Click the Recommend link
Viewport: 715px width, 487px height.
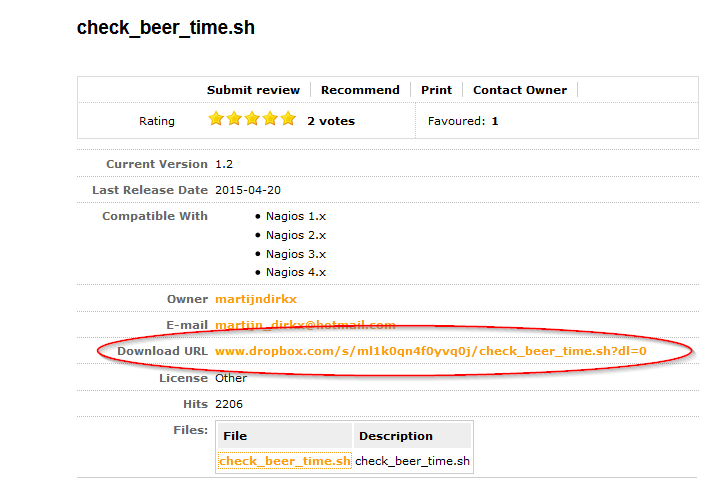[x=360, y=90]
